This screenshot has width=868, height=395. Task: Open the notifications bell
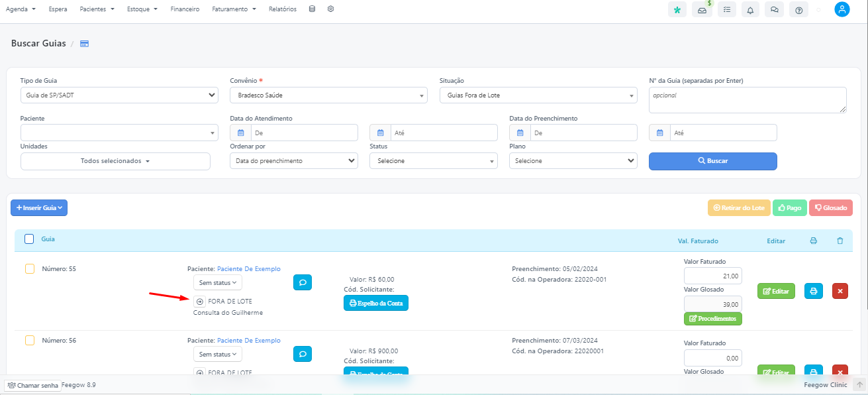[x=750, y=10]
